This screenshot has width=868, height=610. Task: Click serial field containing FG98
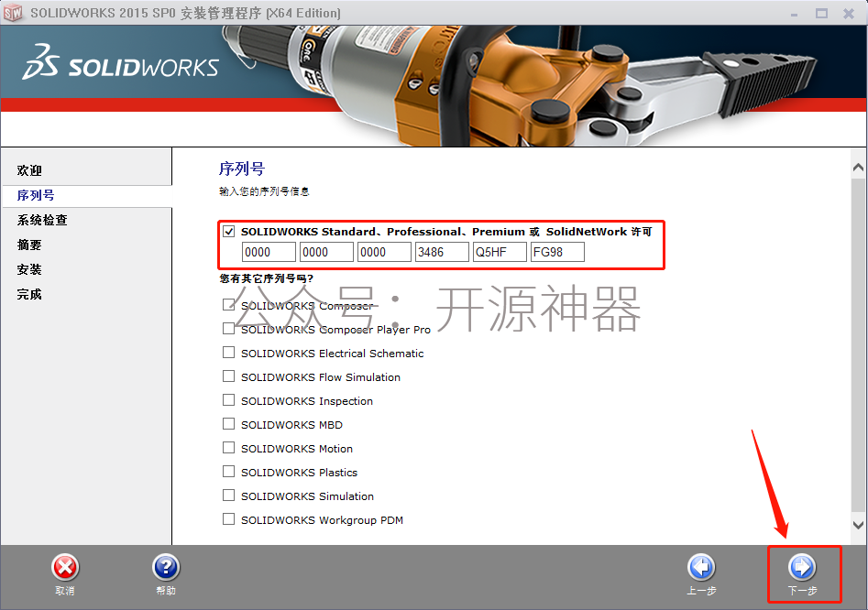click(x=557, y=252)
